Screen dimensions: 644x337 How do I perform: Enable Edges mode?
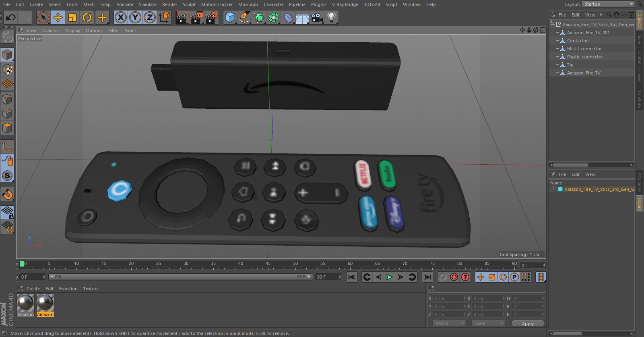click(7, 114)
